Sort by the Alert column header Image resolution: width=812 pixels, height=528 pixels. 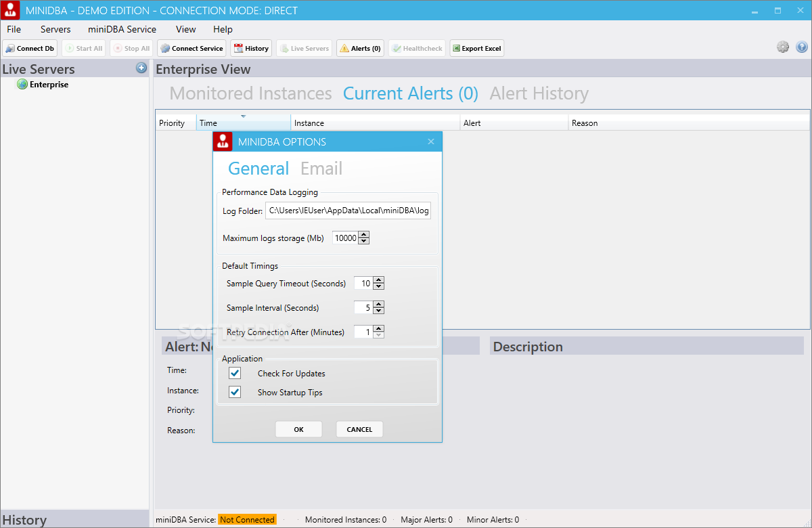coord(514,123)
